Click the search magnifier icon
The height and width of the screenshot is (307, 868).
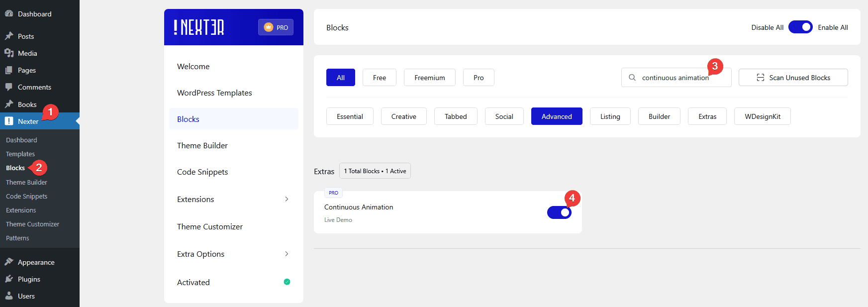[632, 78]
